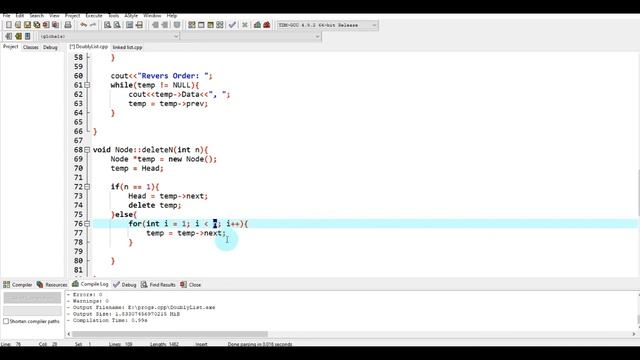Select the Classes sidebar tab
Viewport: 640px width, 360px height.
pyautogui.click(x=31, y=47)
